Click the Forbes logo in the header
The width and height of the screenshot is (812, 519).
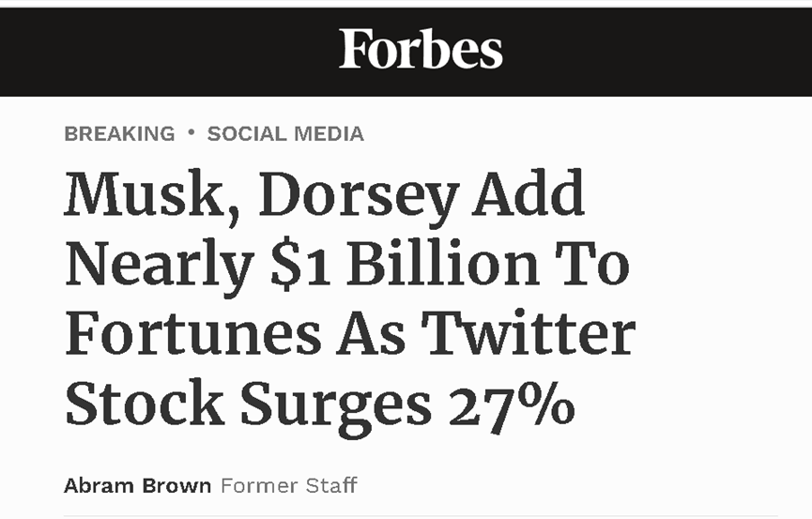click(x=421, y=50)
